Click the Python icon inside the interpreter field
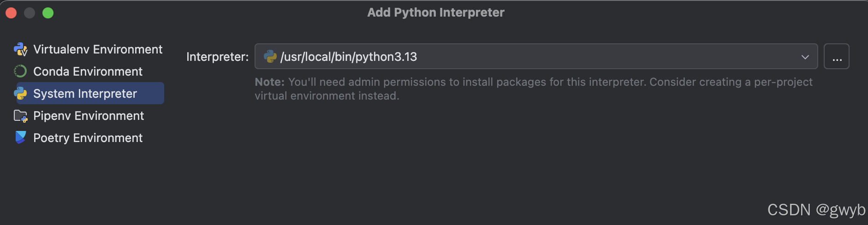Screen dimensions: 868x225 [x=270, y=57]
